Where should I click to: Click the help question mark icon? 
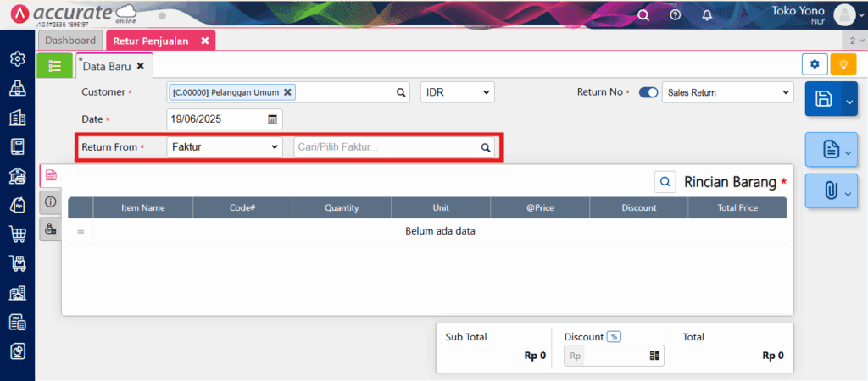(x=675, y=14)
